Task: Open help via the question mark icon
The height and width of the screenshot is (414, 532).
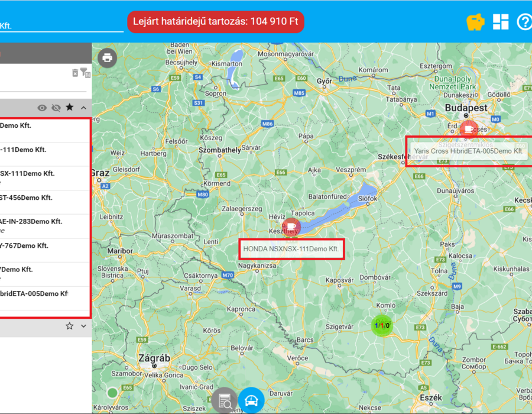Action: [524, 22]
